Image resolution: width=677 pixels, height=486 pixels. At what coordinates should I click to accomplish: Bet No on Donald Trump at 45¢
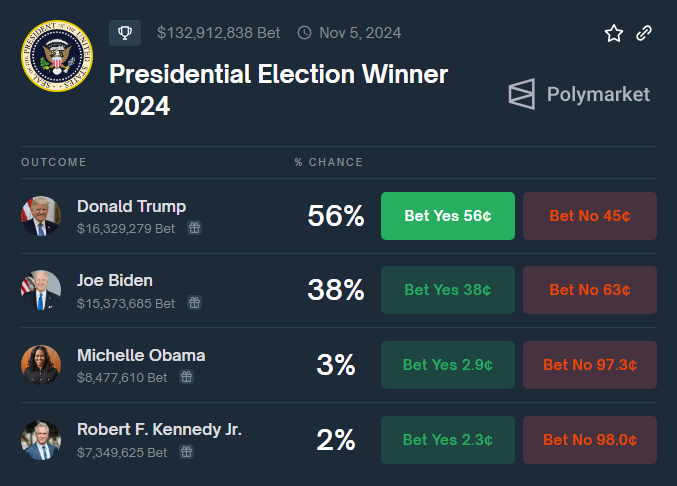tap(590, 216)
